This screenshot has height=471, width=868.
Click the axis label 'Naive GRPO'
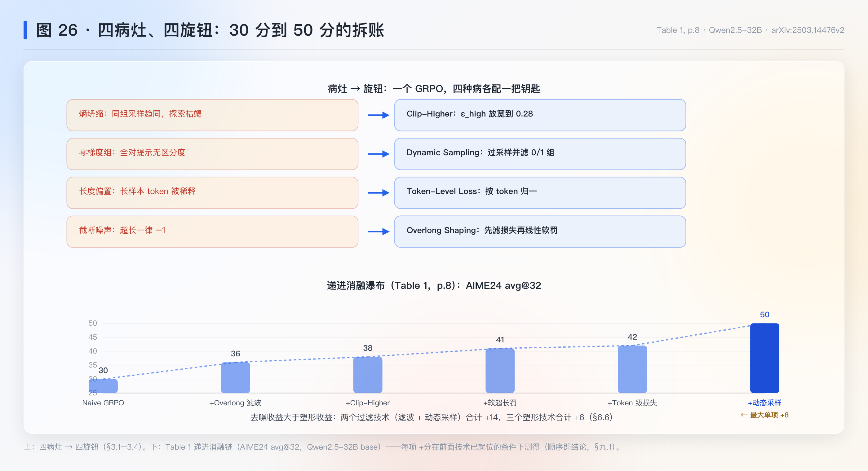click(103, 403)
